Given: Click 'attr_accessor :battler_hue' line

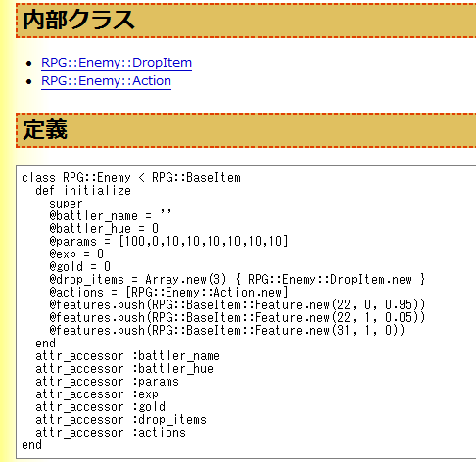Looking at the screenshot, I should (124, 369).
